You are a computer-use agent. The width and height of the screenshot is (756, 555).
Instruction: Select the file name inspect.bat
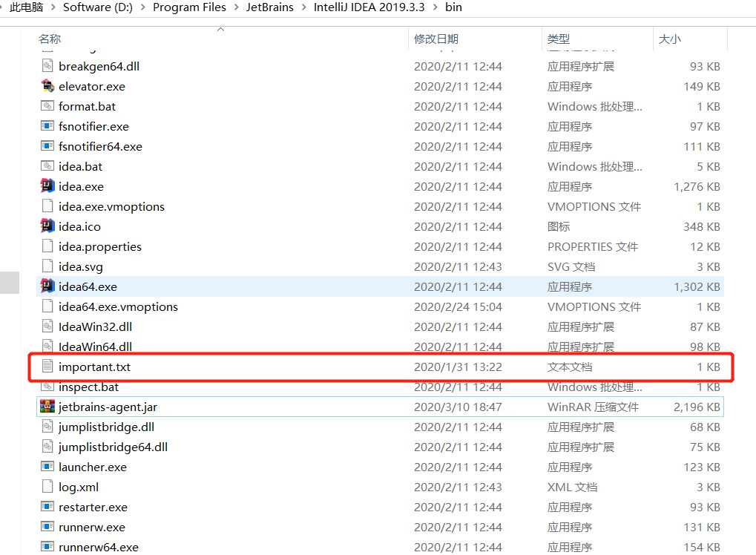coord(89,387)
